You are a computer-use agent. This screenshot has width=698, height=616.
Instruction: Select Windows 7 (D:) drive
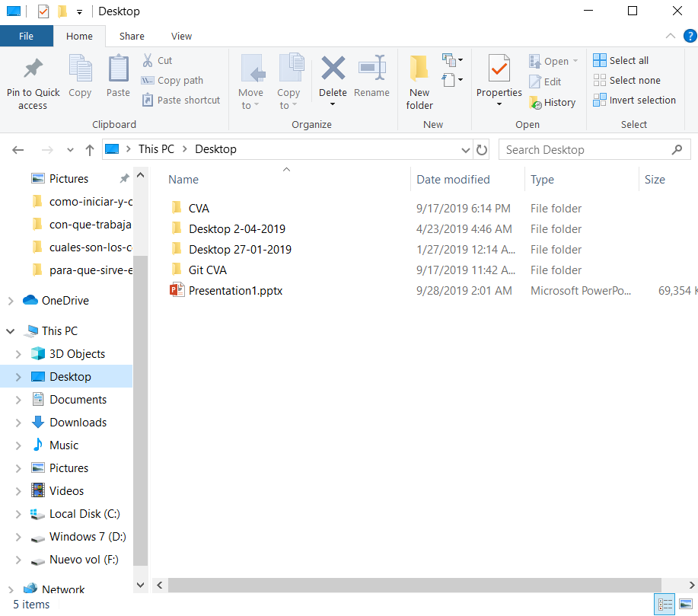coord(88,537)
